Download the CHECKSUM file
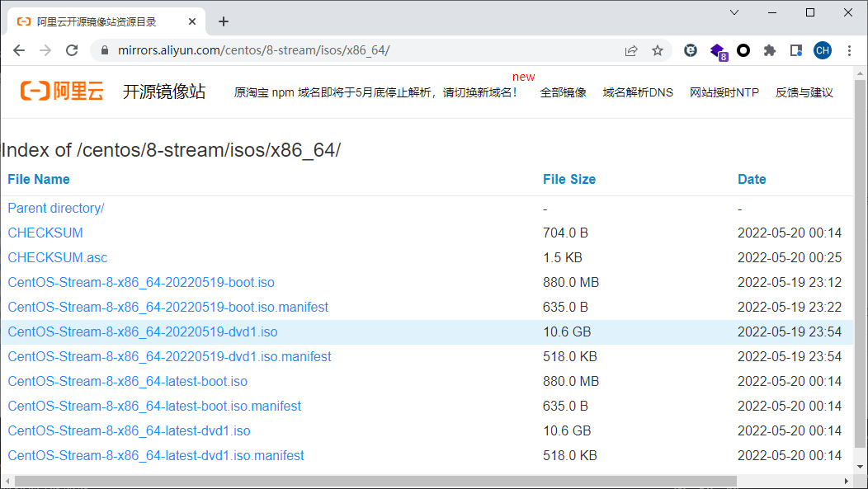Screen dimensions: 868x489 click(45, 233)
